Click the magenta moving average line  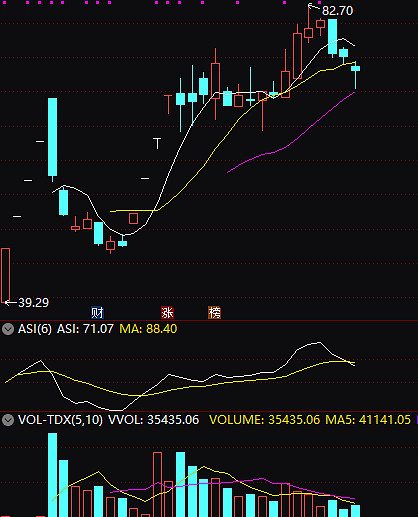click(x=291, y=133)
